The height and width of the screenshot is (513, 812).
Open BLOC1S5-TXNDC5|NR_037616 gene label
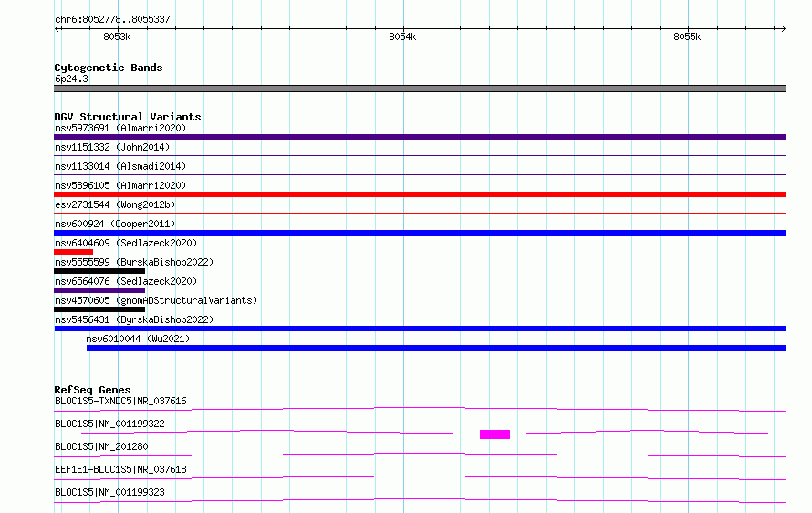tap(120, 401)
